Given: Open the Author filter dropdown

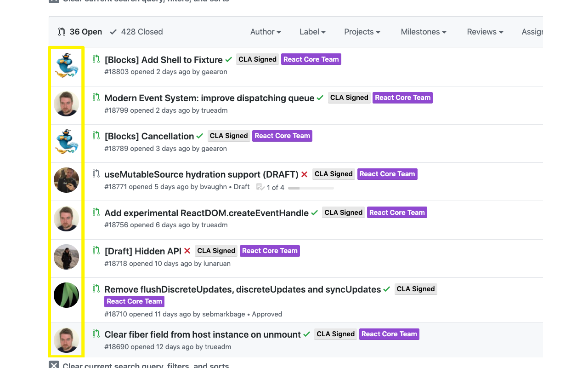Looking at the screenshot, I should click(x=266, y=32).
